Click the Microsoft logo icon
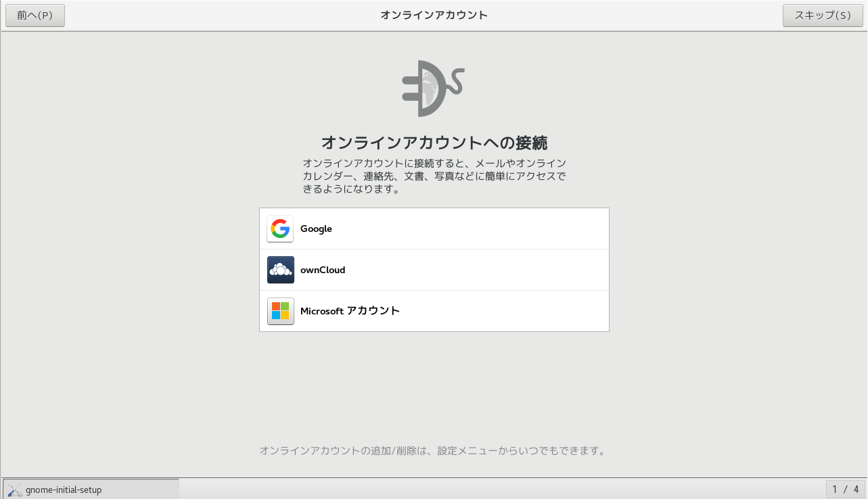The height and width of the screenshot is (499, 868). [280, 311]
